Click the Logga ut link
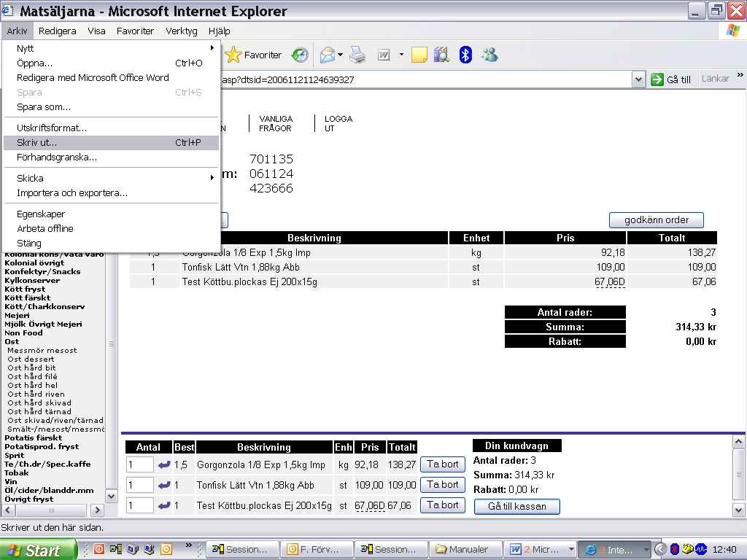 pos(338,123)
